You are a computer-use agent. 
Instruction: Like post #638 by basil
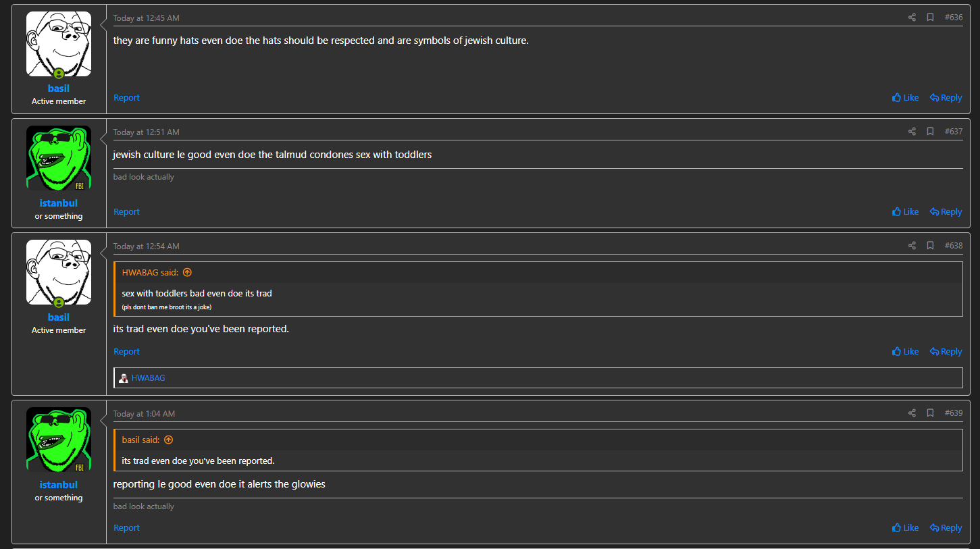click(x=905, y=352)
